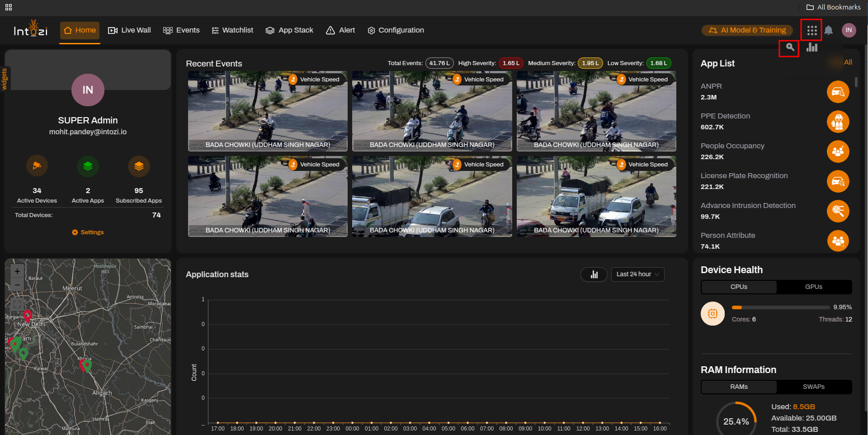Click the People Occupancy app icon
The image size is (868, 435).
[x=838, y=152]
